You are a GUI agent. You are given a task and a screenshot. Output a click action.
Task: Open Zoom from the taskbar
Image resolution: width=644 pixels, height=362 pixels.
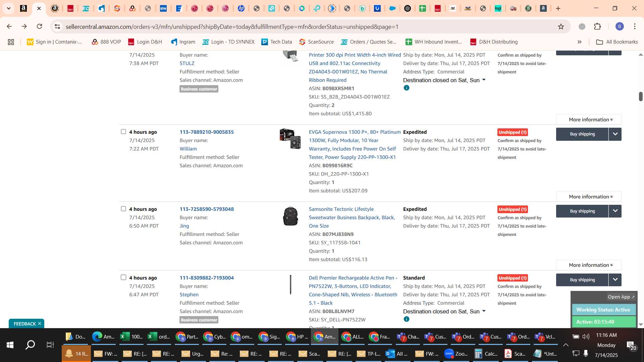456,354
